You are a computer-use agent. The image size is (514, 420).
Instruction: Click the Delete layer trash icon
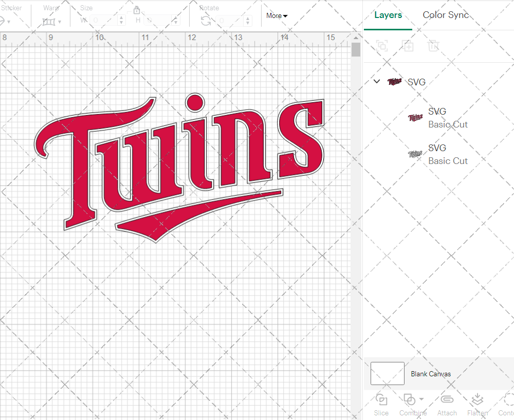(x=433, y=46)
